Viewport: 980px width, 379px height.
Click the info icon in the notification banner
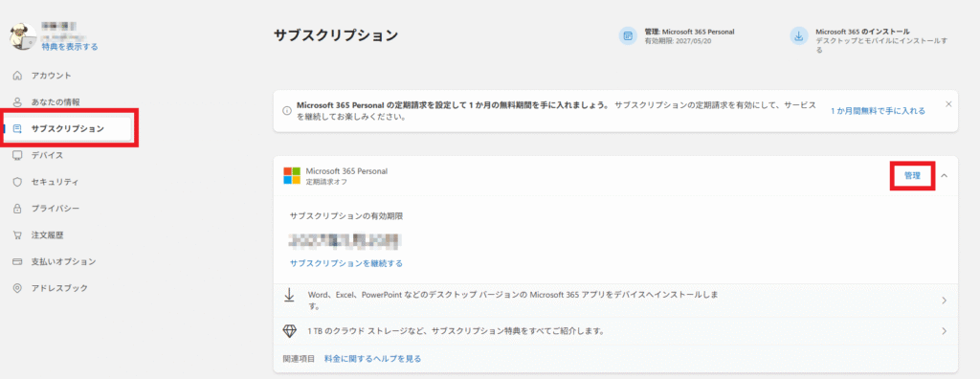pyautogui.click(x=287, y=111)
